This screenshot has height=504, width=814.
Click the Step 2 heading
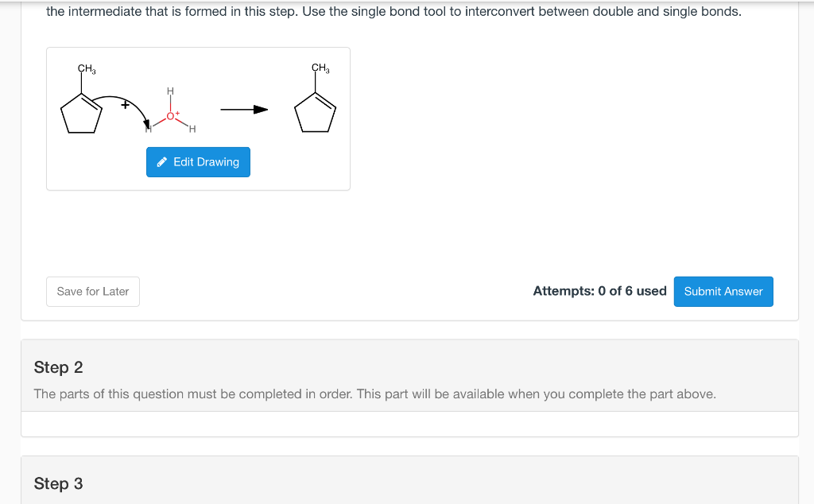59,367
